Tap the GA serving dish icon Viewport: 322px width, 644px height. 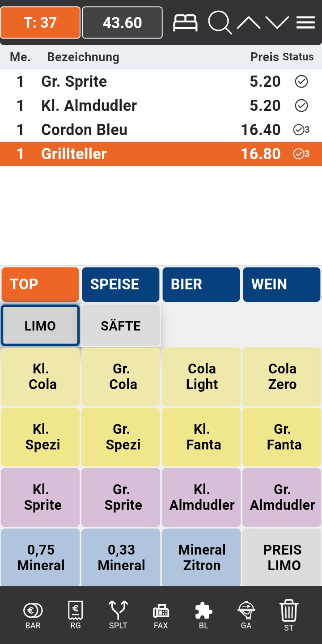246,614
